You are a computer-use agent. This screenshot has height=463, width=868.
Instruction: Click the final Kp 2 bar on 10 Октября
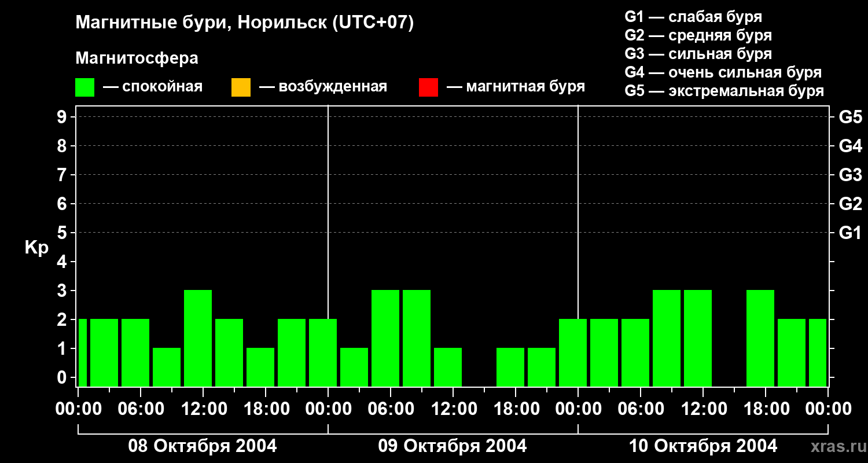818,352
